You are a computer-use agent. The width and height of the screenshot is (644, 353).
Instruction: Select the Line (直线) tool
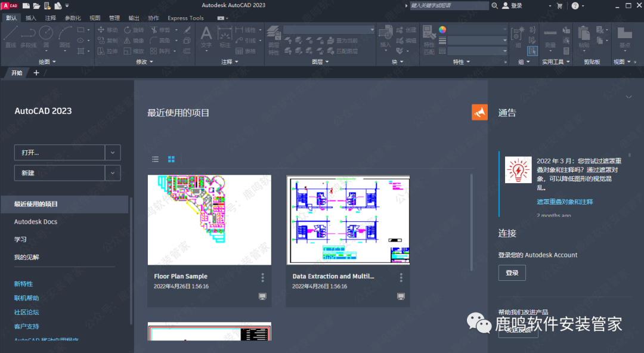click(x=11, y=36)
